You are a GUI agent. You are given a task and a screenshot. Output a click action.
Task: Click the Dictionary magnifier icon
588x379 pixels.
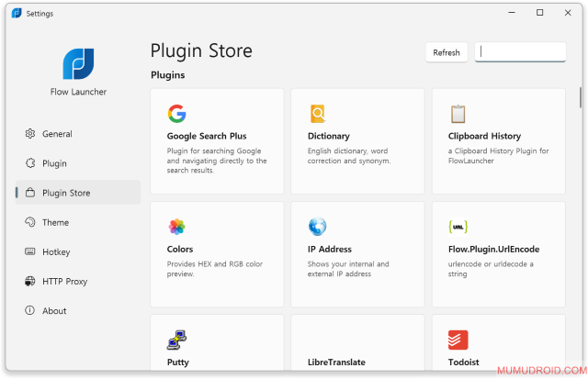tap(318, 114)
